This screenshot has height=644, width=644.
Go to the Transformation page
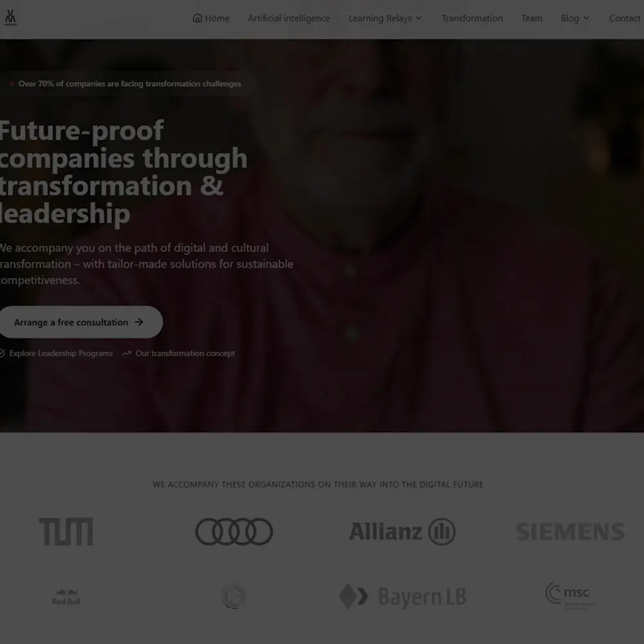(x=472, y=18)
